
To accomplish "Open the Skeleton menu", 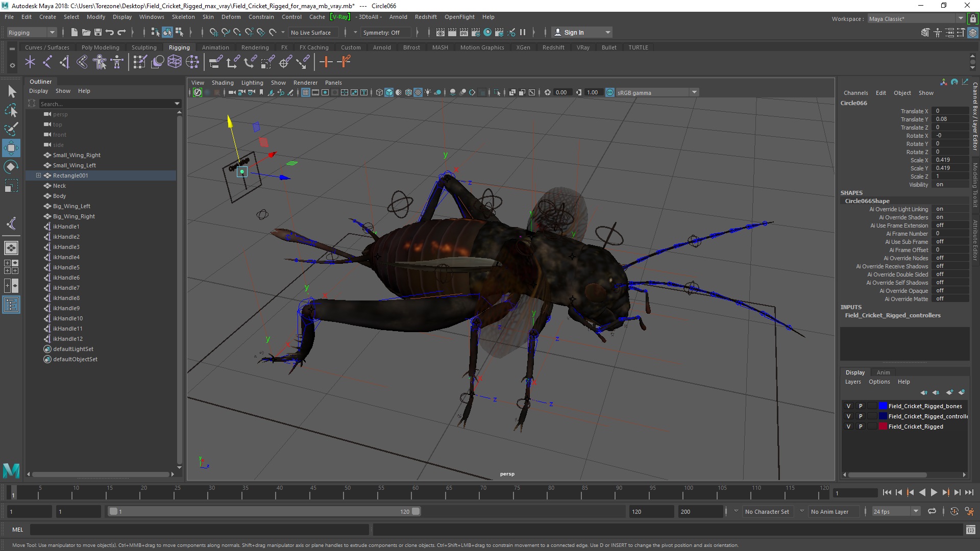I will [x=183, y=17].
